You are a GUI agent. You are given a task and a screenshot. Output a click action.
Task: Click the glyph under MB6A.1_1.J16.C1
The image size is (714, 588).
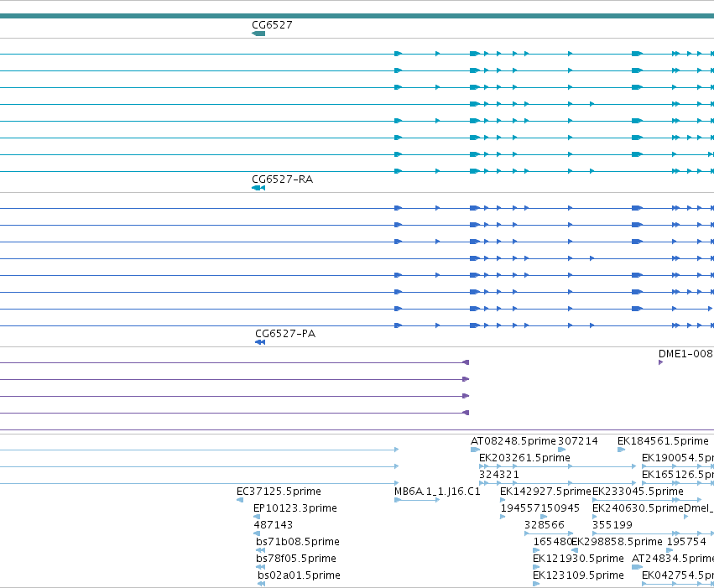click(x=417, y=500)
